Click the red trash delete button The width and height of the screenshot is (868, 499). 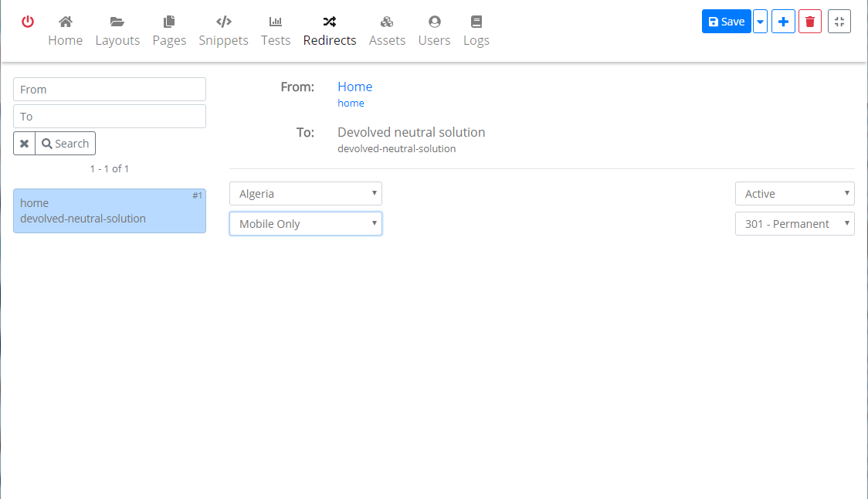[x=809, y=22]
